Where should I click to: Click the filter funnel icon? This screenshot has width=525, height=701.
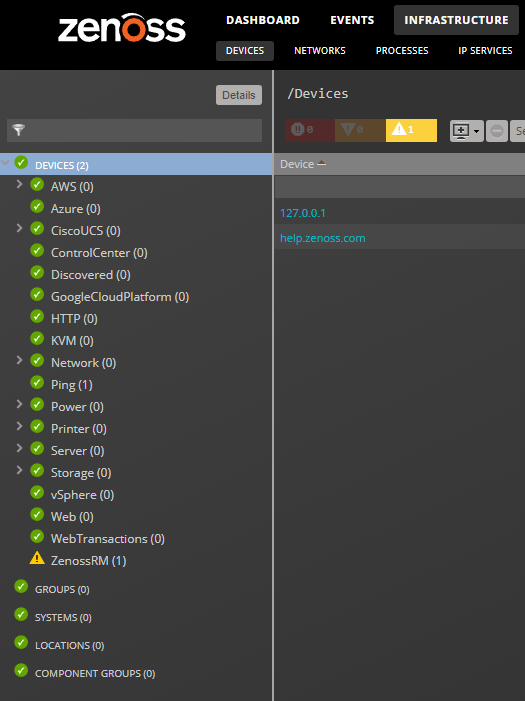click(18, 130)
